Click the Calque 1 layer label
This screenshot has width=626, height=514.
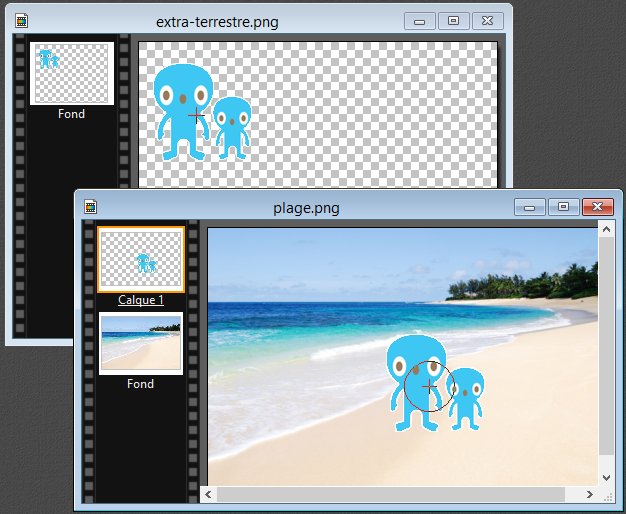pyautogui.click(x=141, y=300)
